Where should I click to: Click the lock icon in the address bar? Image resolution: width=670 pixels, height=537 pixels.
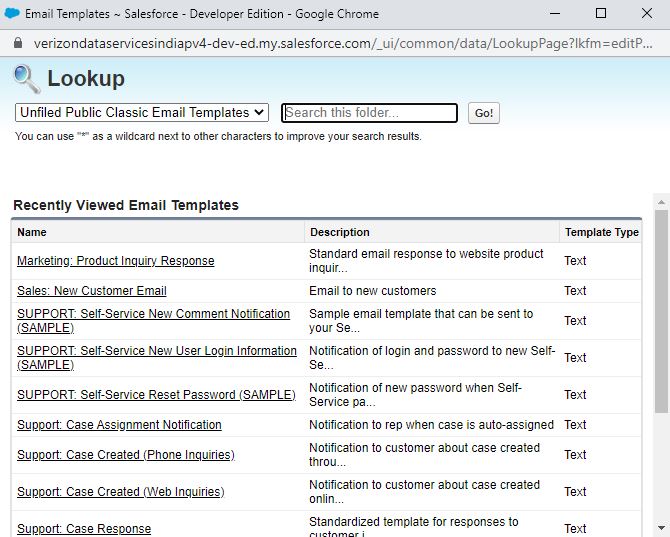click(x=18, y=43)
